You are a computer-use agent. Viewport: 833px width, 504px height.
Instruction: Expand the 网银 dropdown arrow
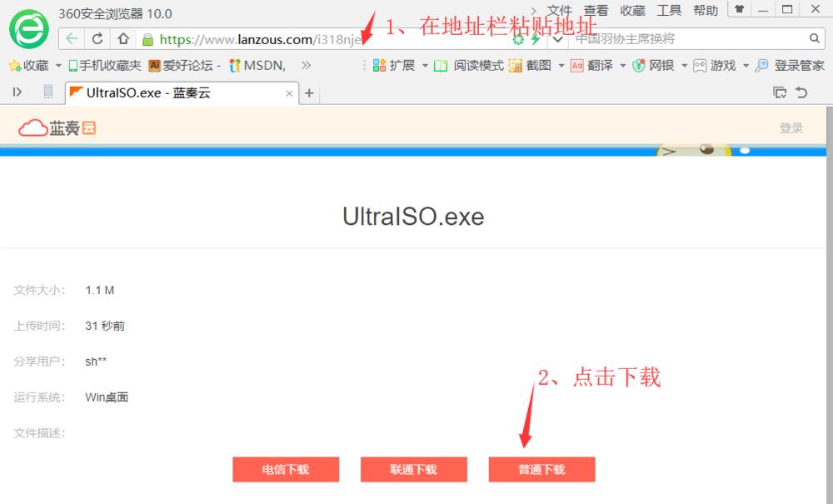(x=684, y=66)
